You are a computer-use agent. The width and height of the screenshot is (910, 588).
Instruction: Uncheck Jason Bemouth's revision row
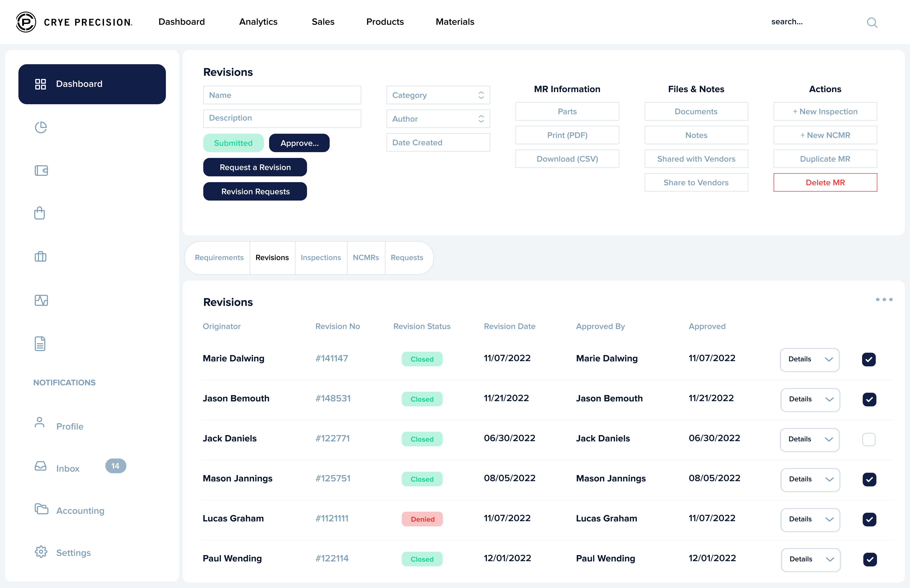point(869,399)
